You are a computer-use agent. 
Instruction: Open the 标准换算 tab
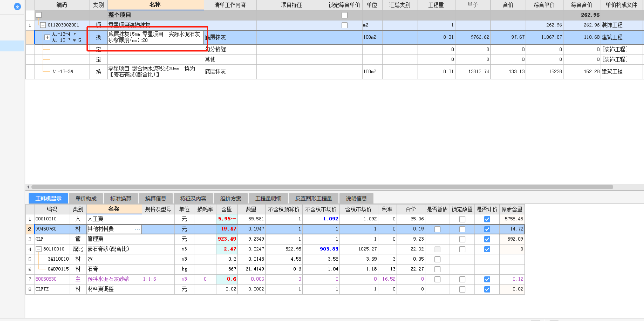click(x=121, y=198)
